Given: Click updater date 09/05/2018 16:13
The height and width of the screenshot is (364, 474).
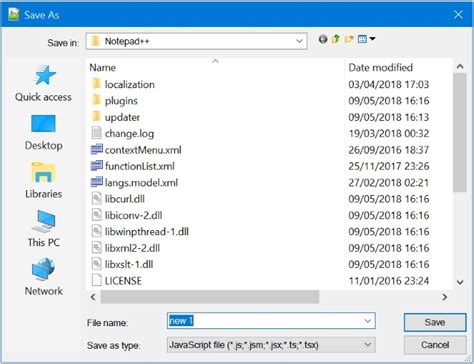Looking at the screenshot, I should (x=388, y=117).
